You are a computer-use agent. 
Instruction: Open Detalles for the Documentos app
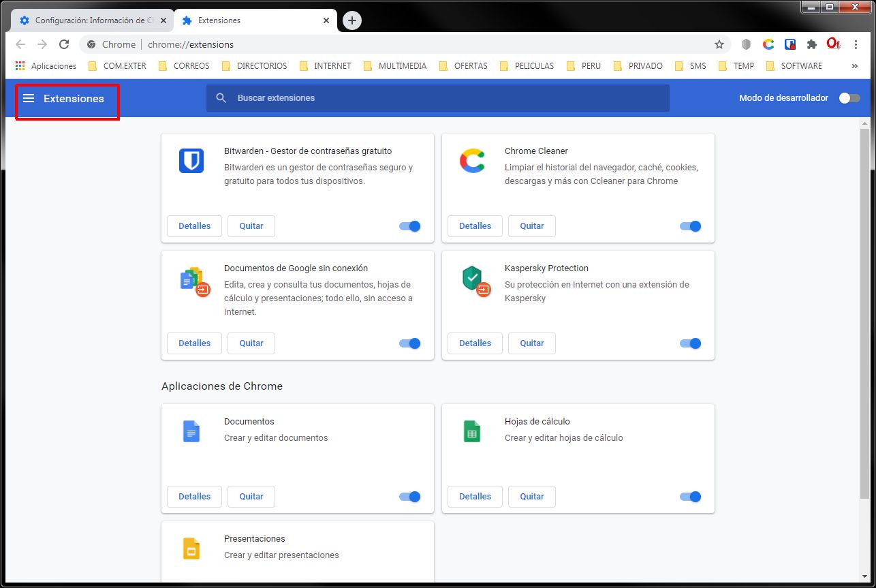[x=194, y=497]
